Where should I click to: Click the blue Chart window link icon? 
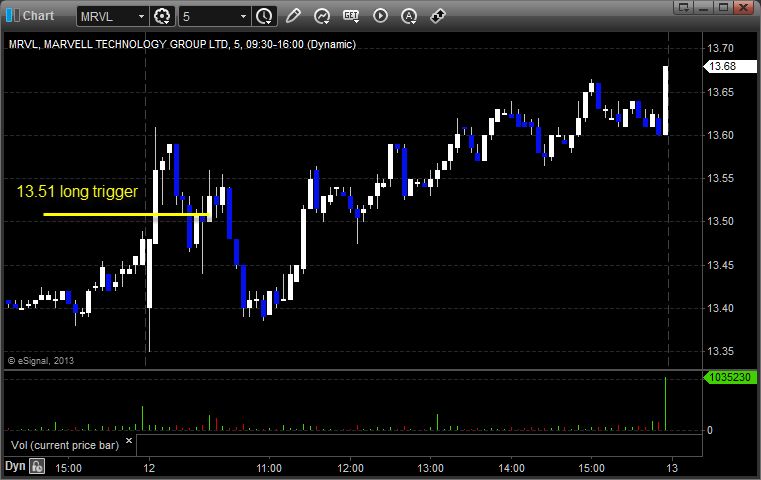click(x=13, y=16)
